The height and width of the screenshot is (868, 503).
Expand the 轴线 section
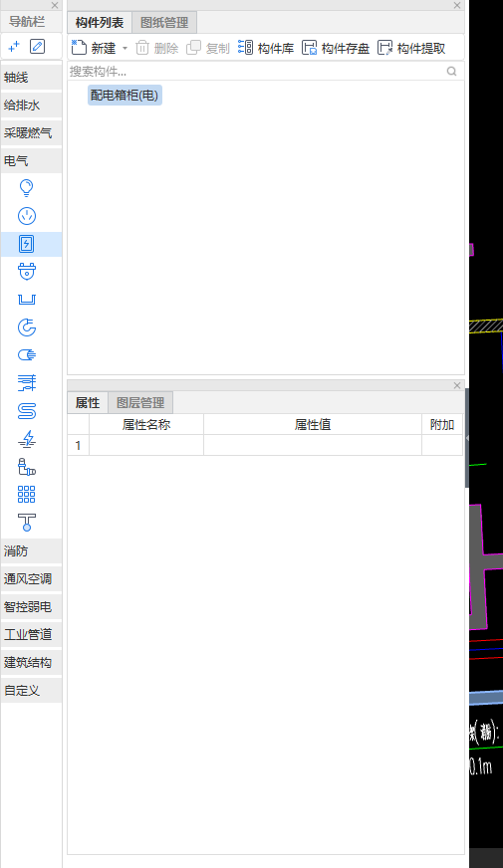click(31, 78)
